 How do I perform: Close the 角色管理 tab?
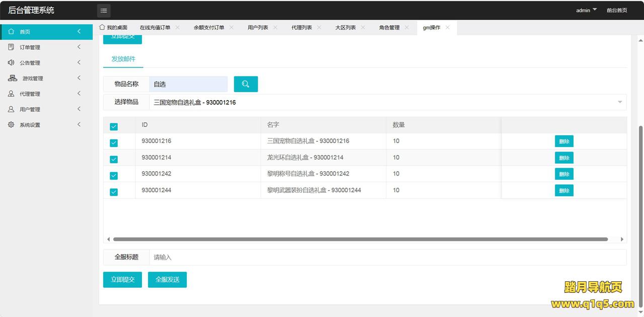pos(407,28)
